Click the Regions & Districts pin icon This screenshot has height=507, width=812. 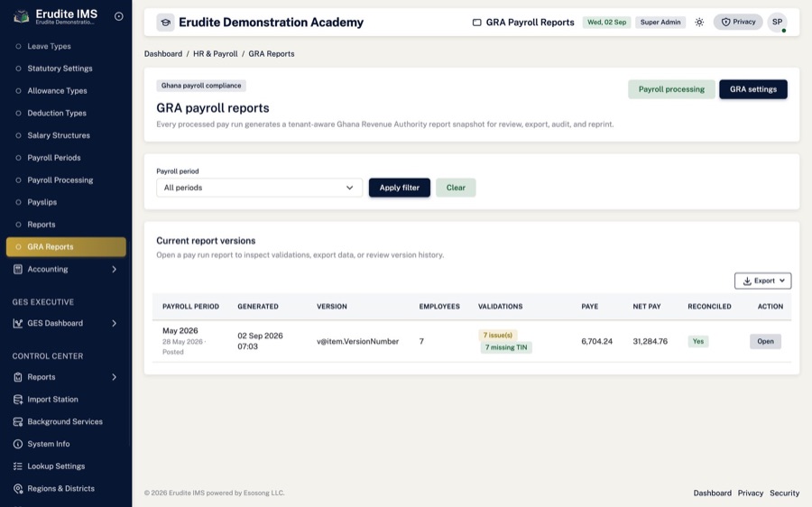point(18,488)
